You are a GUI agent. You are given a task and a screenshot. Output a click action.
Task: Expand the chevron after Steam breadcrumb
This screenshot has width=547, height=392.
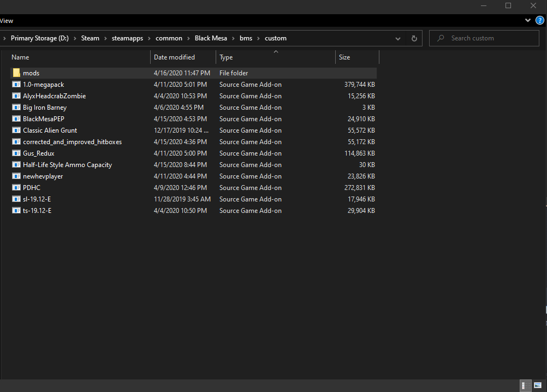[x=105, y=38]
